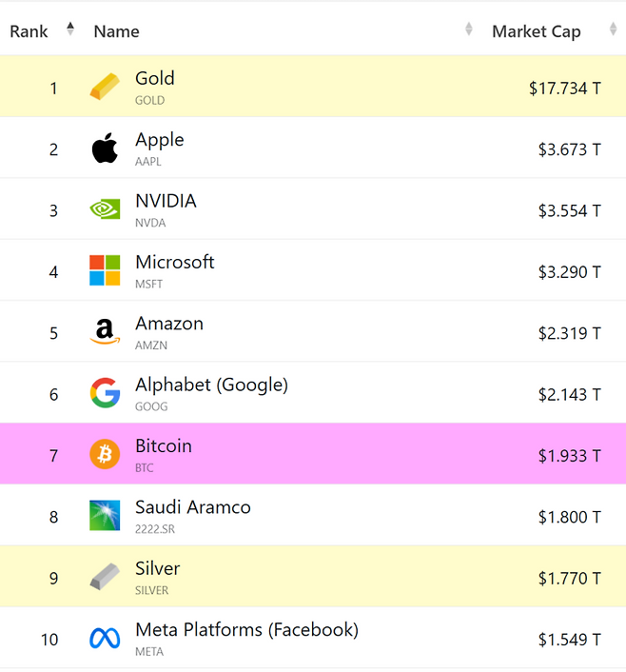Click Gold's $17.734 T market cap value
The width and height of the screenshot is (626, 672).
[x=565, y=89]
